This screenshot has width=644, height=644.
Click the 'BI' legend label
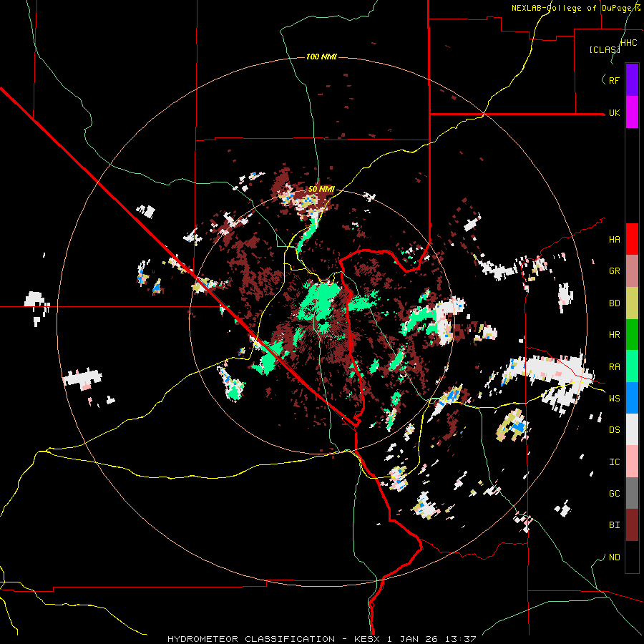coord(614,525)
